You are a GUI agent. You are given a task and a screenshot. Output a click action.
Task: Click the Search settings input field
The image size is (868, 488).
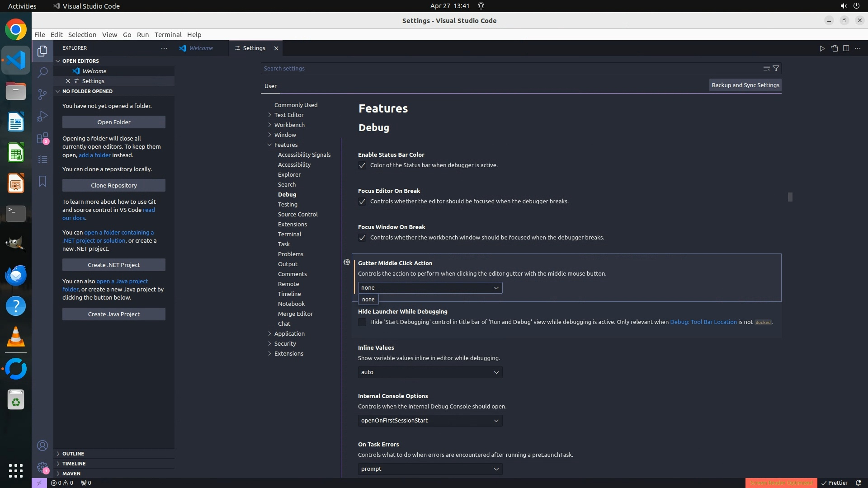(x=511, y=68)
